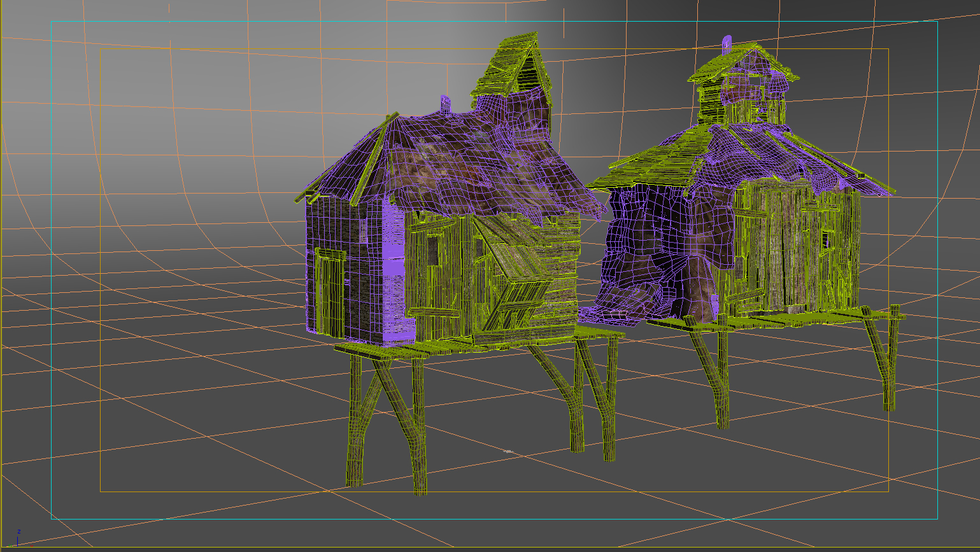Click the cyan safe frame border
This screenshot has width=980, height=552.
click(52, 255)
